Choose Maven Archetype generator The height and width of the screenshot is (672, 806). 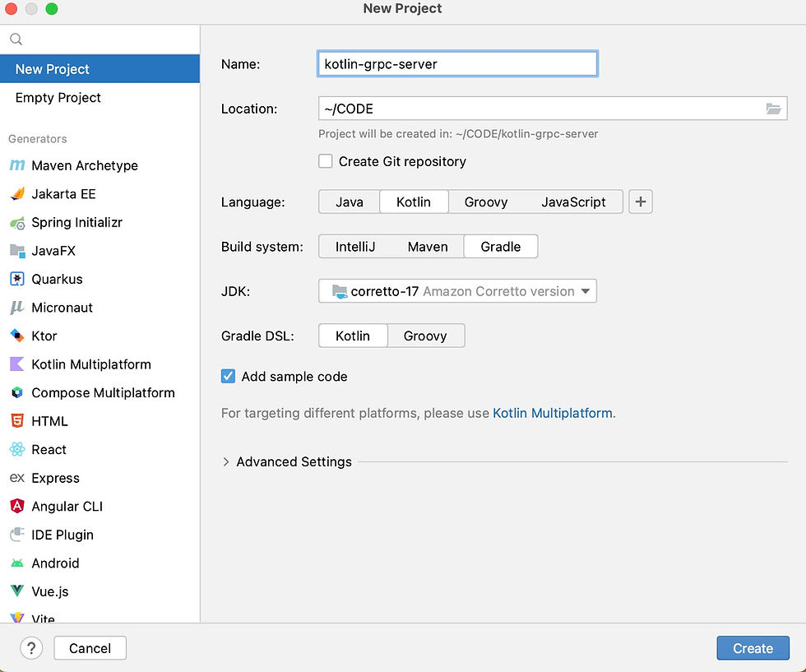pos(100,165)
